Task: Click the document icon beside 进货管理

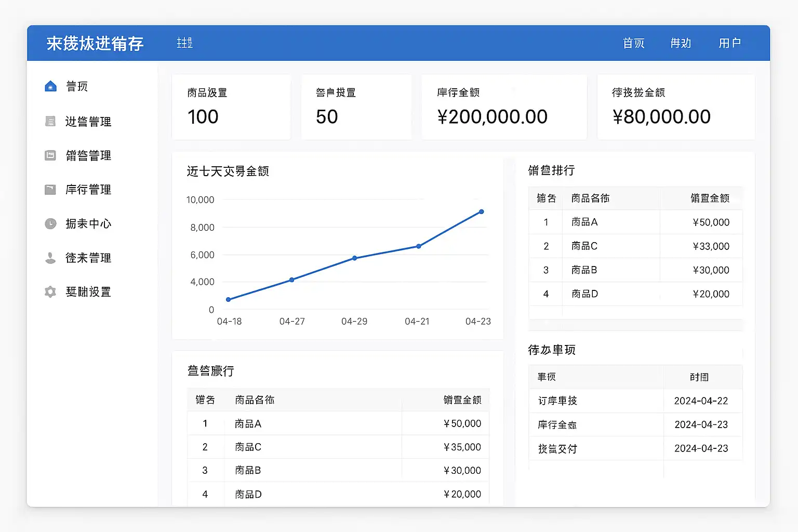Action: pos(50,122)
